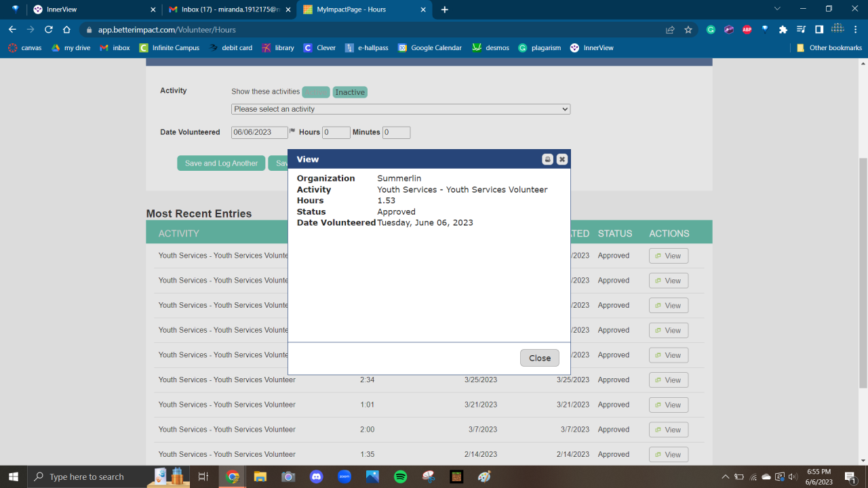The height and width of the screenshot is (488, 868).
Task: Click the Hours input field
Action: [x=336, y=133]
